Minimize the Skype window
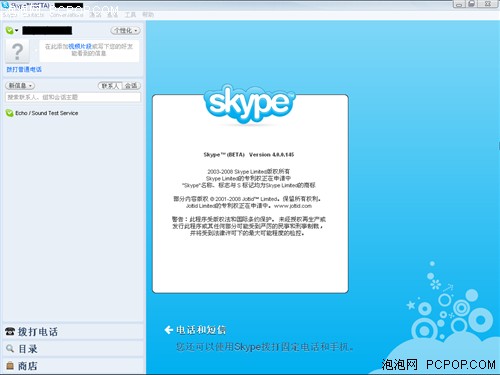 pos(459,4)
